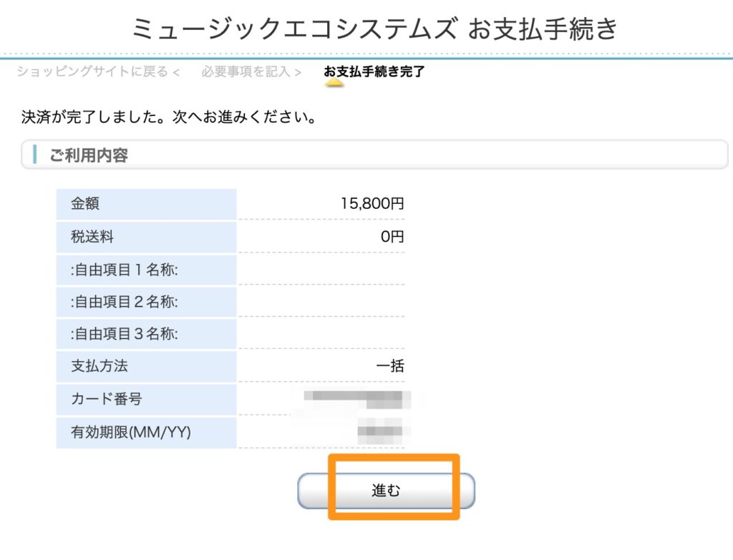Image resolution: width=733 pixels, height=560 pixels.
Task: Click the 支払方法 row label
Action: point(99,366)
